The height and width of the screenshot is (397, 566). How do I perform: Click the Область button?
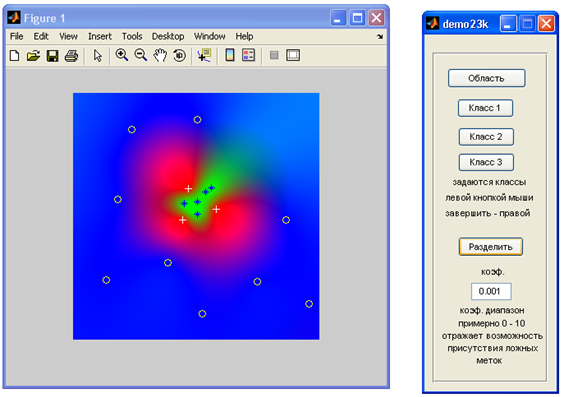486,78
